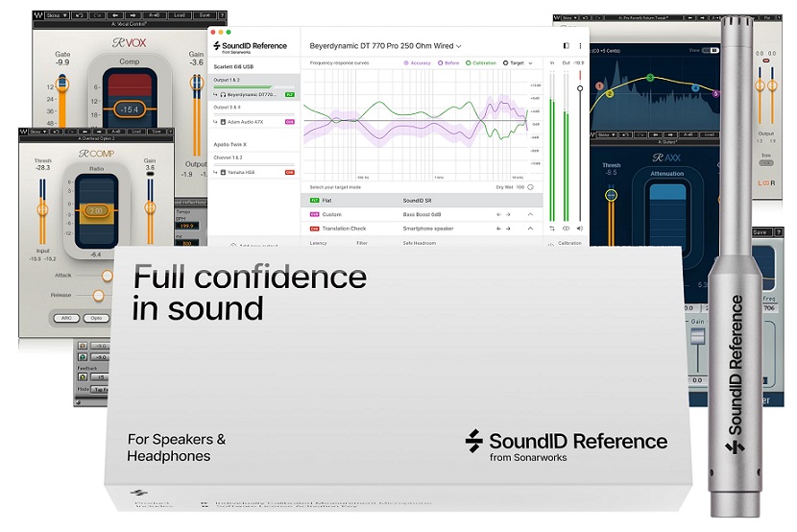Select EQ band 3 node in equalizer

click(x=649, y=78)
